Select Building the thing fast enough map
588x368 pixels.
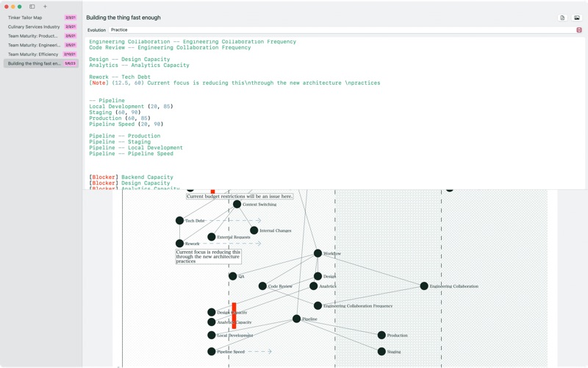tap(41, 63)
